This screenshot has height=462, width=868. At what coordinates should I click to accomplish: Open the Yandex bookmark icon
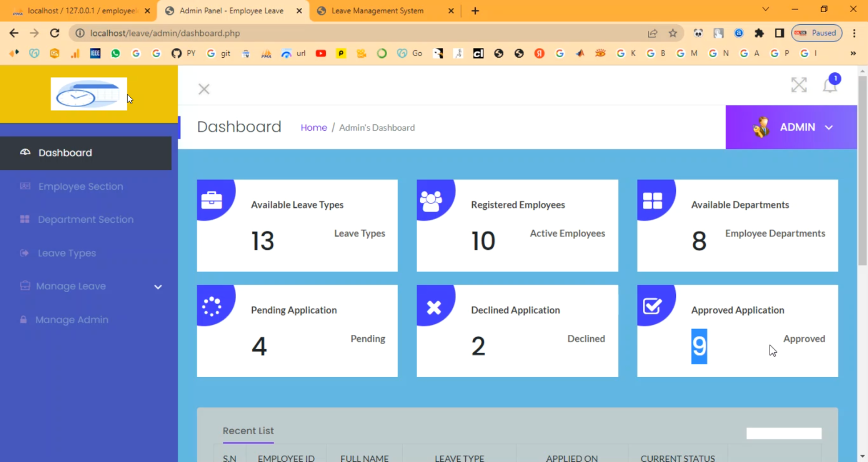click(539, 53)
